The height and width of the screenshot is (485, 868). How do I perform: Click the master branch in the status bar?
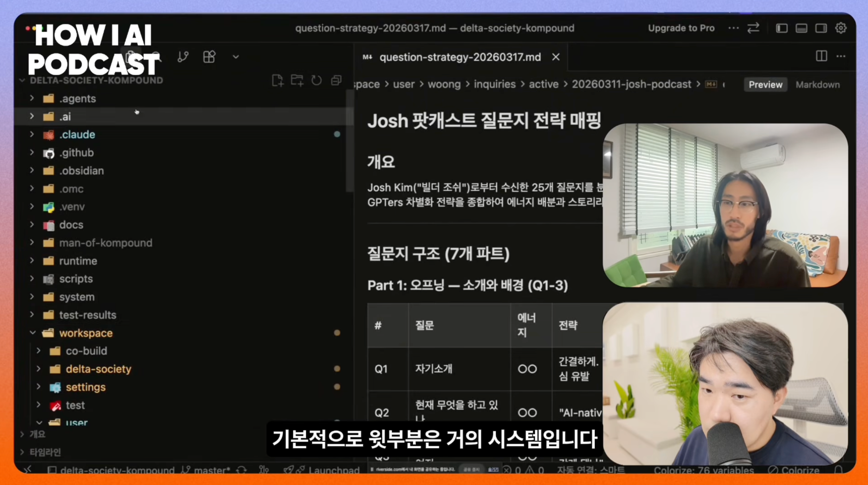206,470
